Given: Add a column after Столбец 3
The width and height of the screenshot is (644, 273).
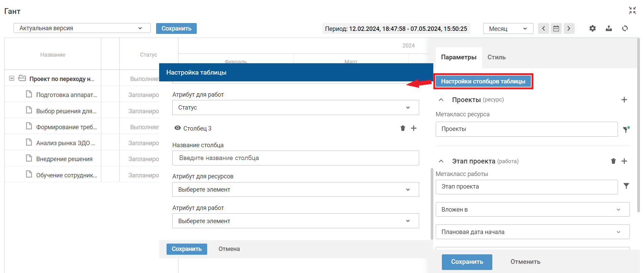Looking at the screenshot, I should 413,128.
